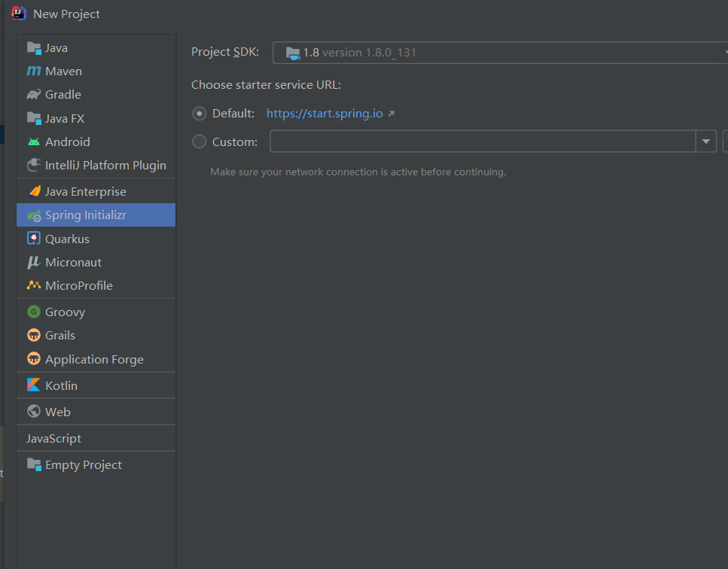Screen dimensions: 728x569
Task: Choose IntelliJ Platform Plugin label
Action: coord(105,166)
